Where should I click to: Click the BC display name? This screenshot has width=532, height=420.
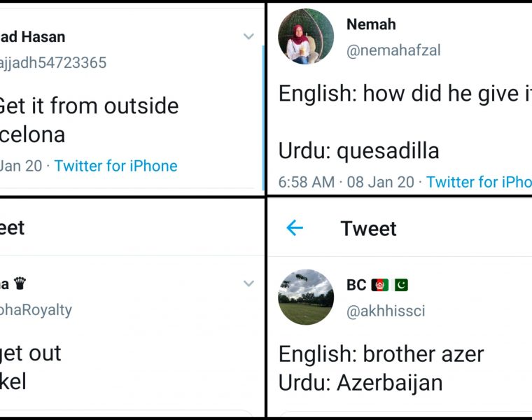356,285
